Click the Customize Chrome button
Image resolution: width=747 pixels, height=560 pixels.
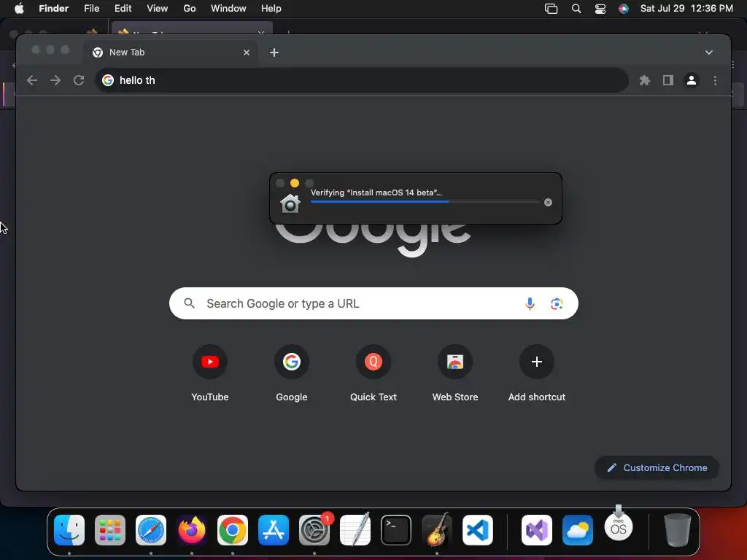click(x=657, y=467)
